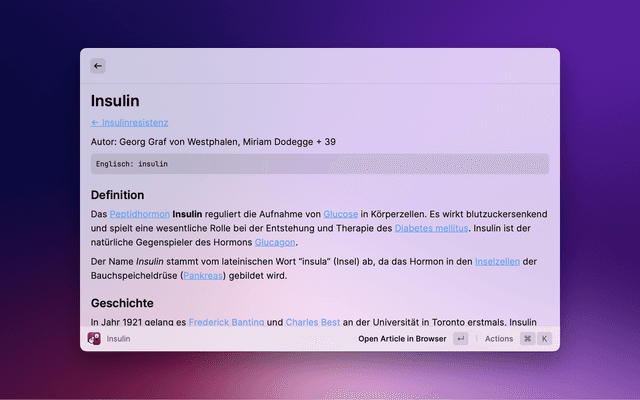
Task: Click the 'Englisch: insulin' code block
Action: pyautogui.click(x=319, y=163)
